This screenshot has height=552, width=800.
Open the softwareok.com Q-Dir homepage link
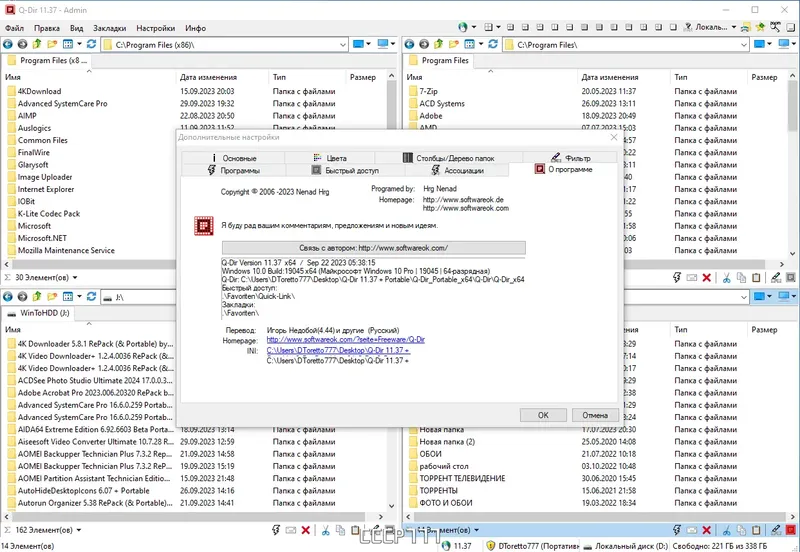click(345, 340)
